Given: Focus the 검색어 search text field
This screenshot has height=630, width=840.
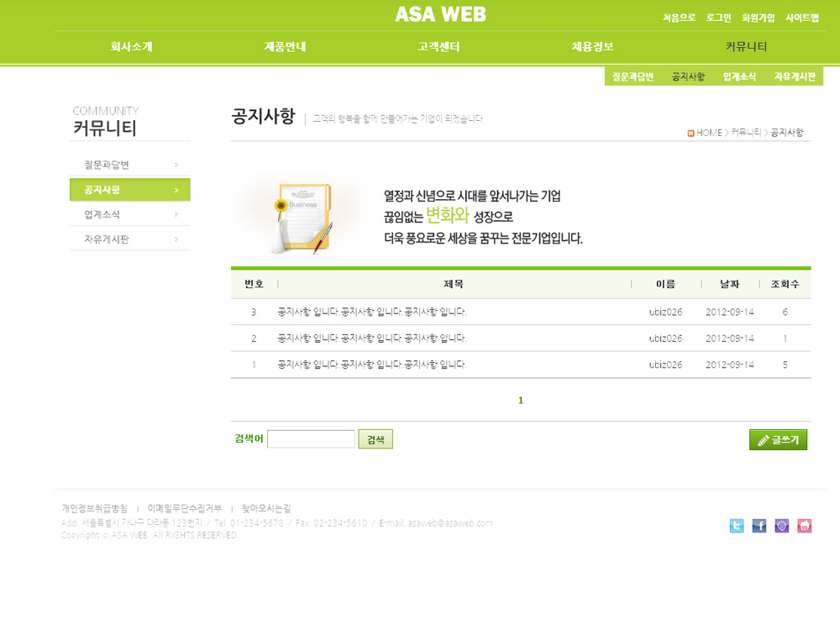Looking at the screenshot, I should 311,439.
